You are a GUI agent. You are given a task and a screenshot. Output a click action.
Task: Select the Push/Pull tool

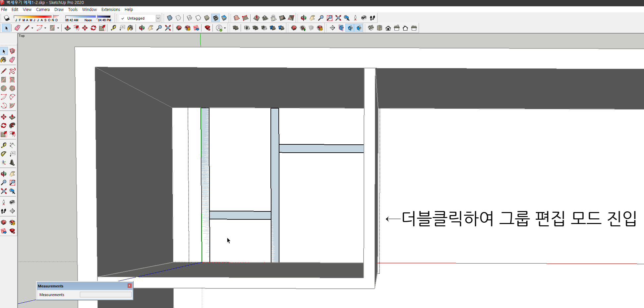point(68,28)
